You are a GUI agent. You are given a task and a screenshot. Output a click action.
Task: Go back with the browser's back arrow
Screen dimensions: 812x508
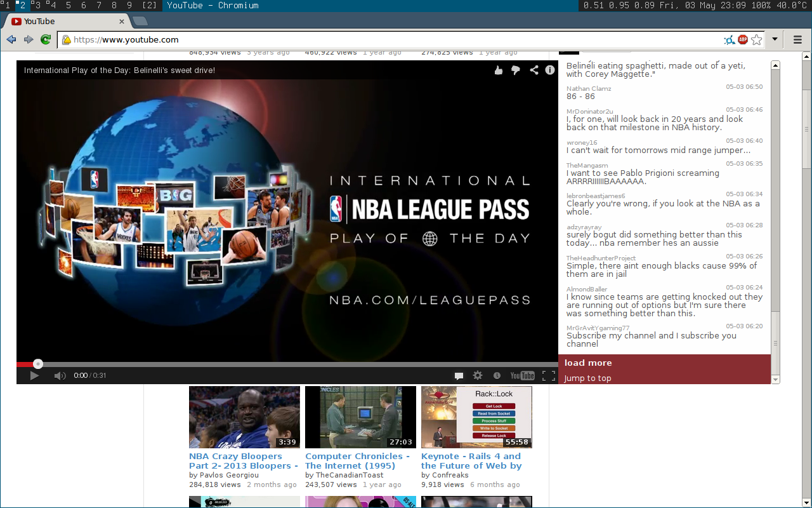click(11, 39)
